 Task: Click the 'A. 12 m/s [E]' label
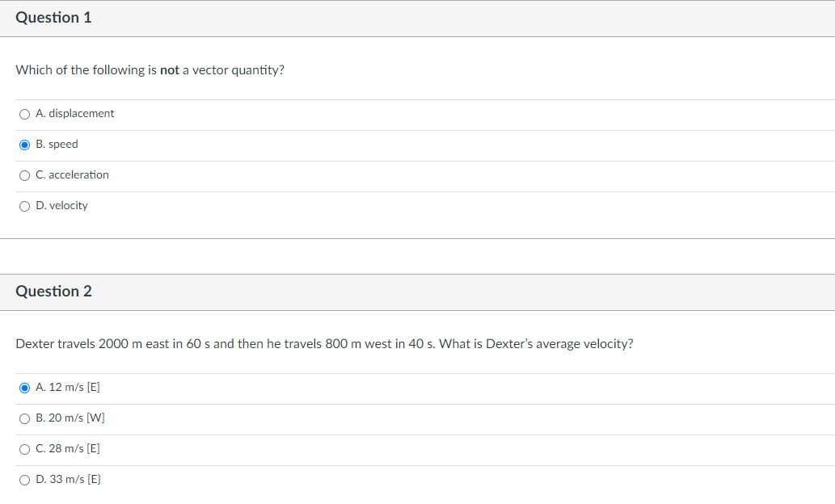[x=68, y=387]
